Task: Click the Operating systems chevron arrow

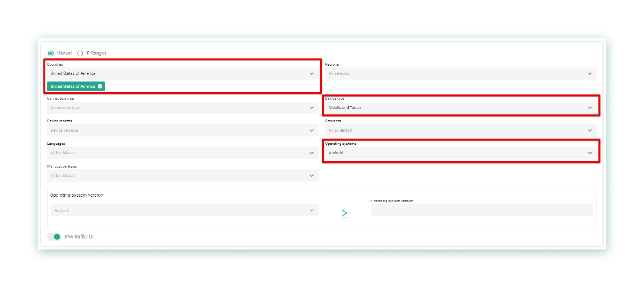Action: coord(590,153)
